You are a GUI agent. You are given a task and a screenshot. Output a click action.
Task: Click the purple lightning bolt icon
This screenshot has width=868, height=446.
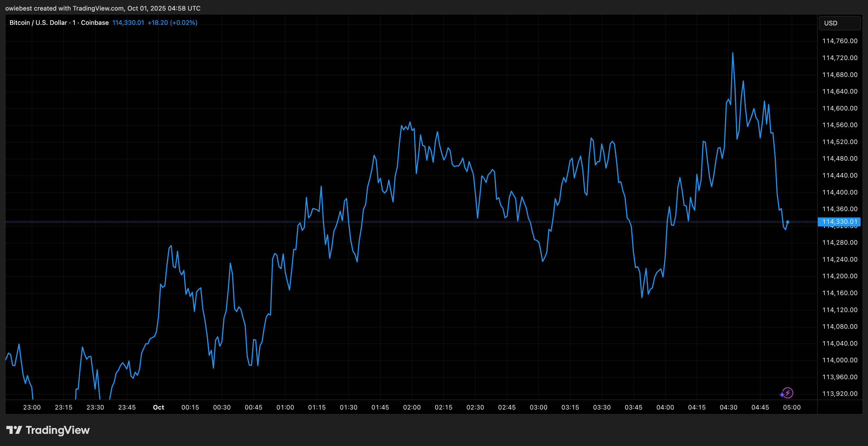click(787, 393)
